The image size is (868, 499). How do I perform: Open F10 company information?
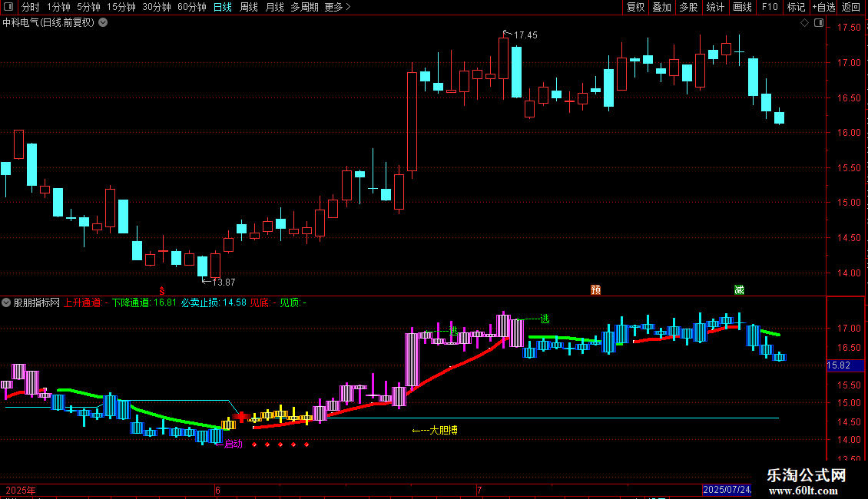click(x=770, y=7)
